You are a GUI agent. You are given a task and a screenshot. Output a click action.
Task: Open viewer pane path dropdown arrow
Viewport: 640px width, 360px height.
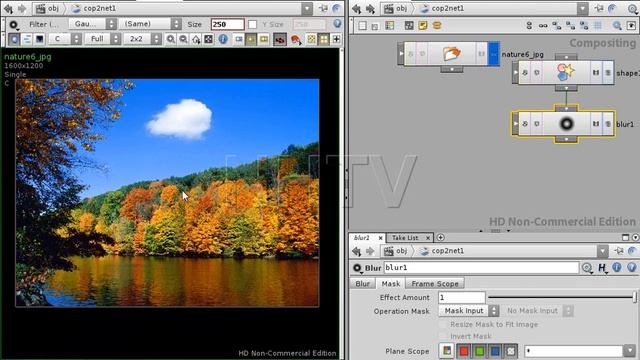click(307, 9)
